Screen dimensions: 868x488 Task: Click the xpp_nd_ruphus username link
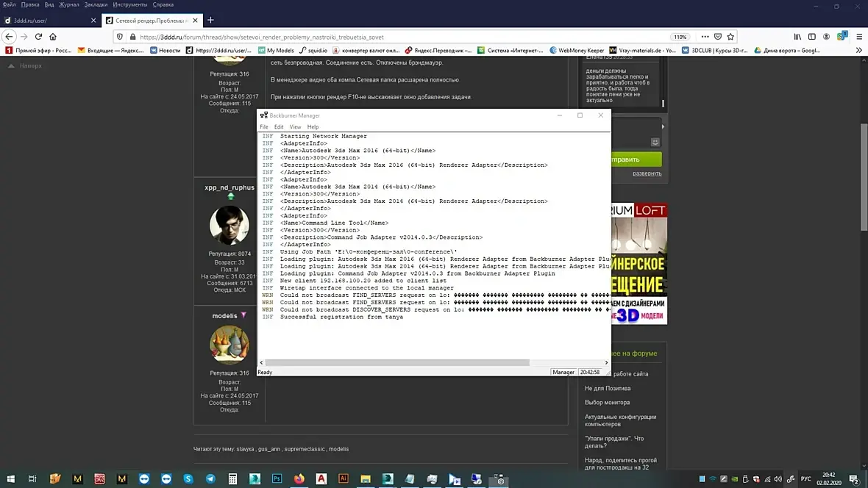(230, 187)
